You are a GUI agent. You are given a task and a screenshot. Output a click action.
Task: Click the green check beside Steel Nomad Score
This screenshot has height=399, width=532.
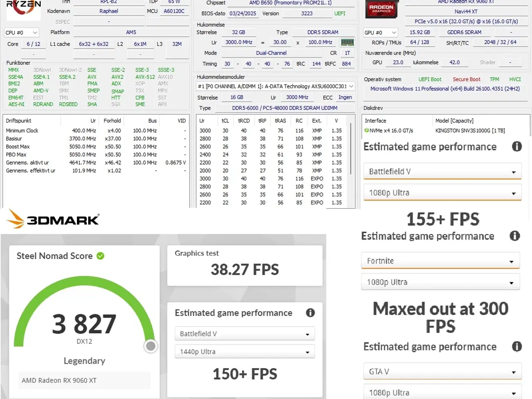101,256
